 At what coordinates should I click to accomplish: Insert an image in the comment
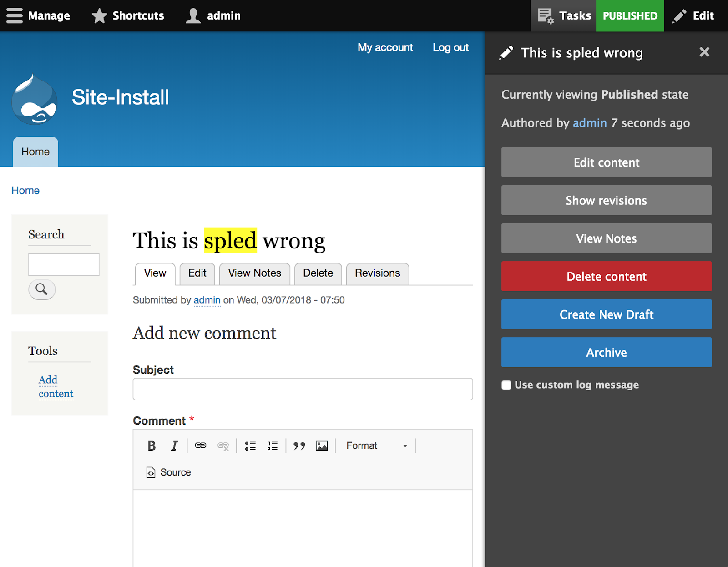coord(322,446)
